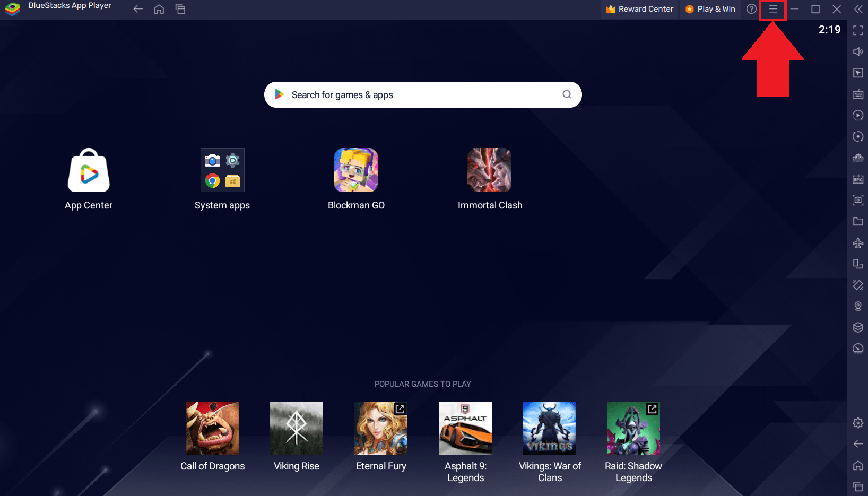
Task: Click the search bar for games and apps
Action: click(422, 94)
